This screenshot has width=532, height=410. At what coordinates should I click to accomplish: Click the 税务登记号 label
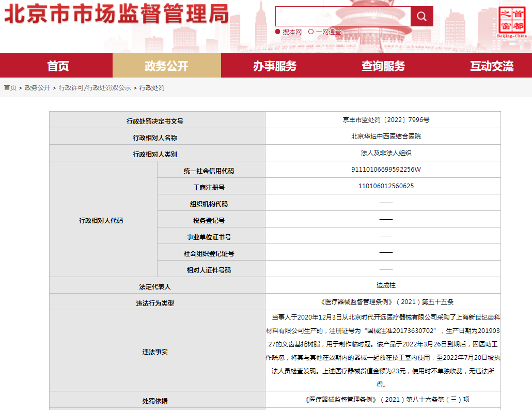[x=209, y=221]
